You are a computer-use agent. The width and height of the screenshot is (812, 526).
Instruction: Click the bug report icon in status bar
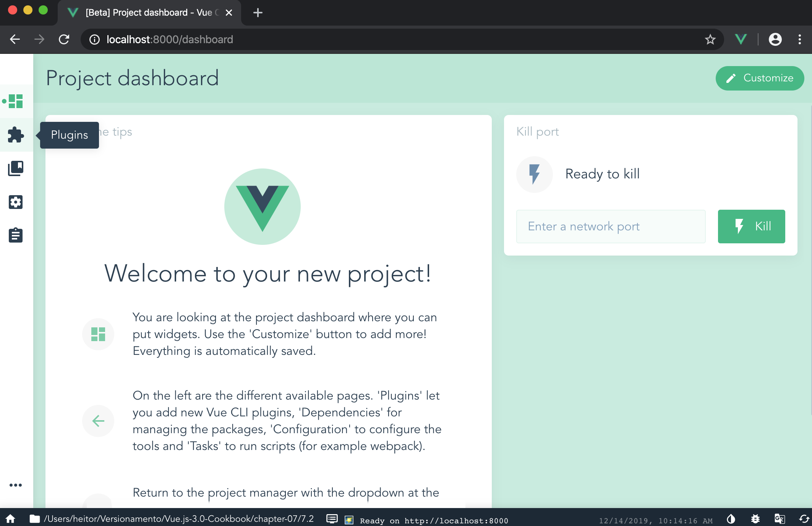coord(755,519)
